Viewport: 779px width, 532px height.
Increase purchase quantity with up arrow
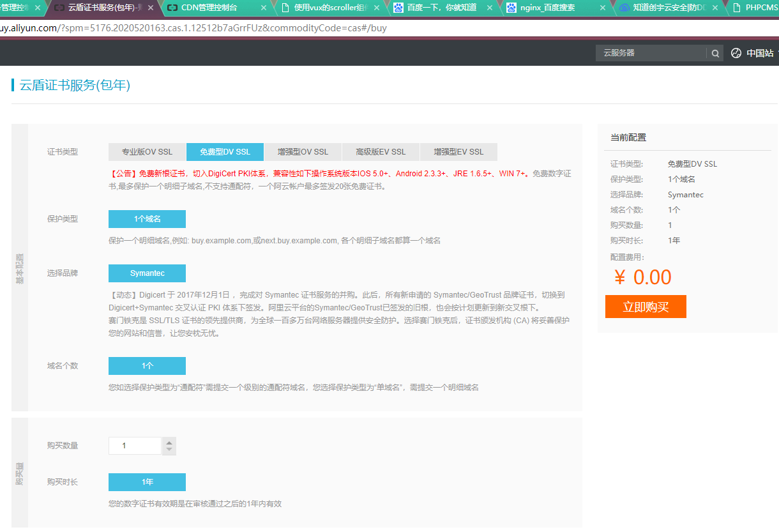pos(169,441)
